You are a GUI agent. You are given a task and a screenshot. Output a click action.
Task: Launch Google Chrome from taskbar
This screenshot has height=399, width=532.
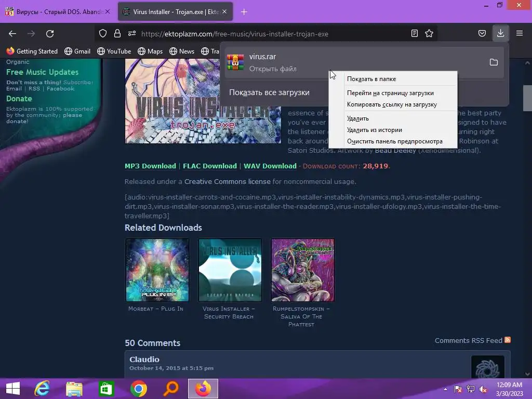(138, 389)
